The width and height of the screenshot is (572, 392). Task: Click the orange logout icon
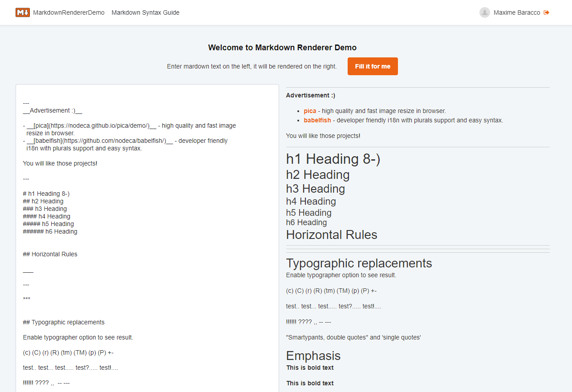coord(547,12)
